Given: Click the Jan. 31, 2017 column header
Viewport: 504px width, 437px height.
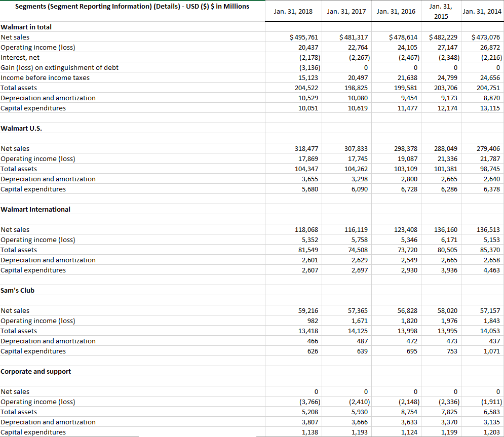Looking at the screenshot, I should (345, 11).
